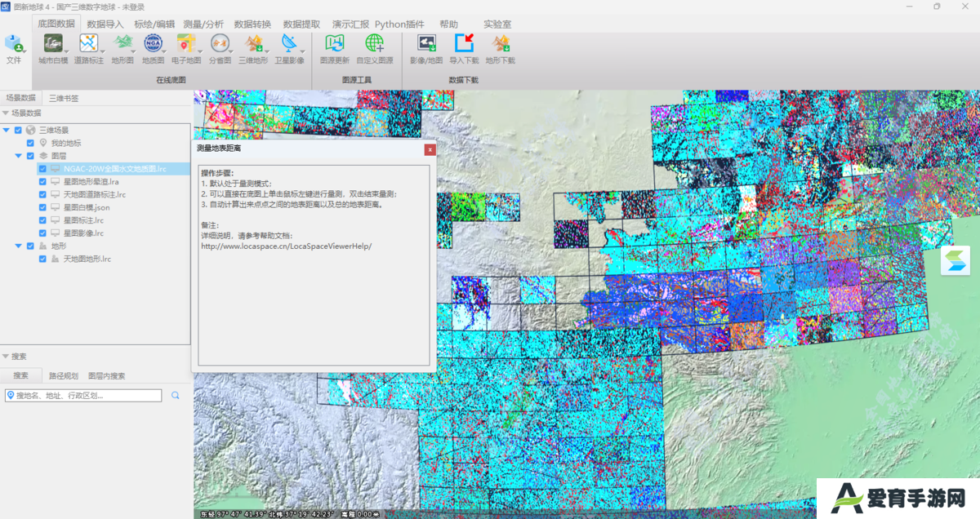Viewport: 980px width, 519px height.
Task: Open the 帮助 ribbon tab
Action: (449, 24)
